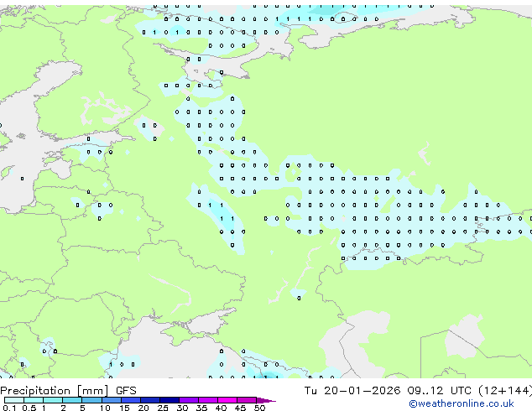This screenshot has height=411, width=532.
Task: Click the legend swatch between 45 and 50
Action: point(247,400)
